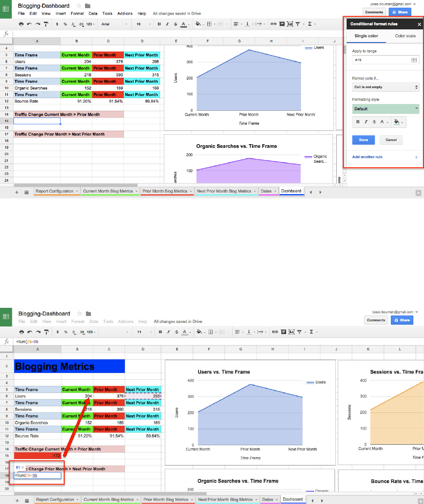The image size is (424, 504).
Task: Switch to the Color scale tab
Action: pos(405,36)
